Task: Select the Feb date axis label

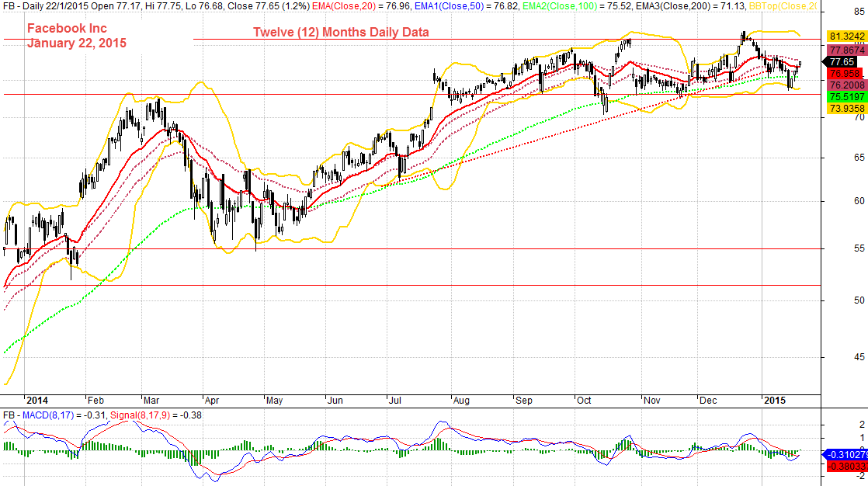Action: (95, 400)
